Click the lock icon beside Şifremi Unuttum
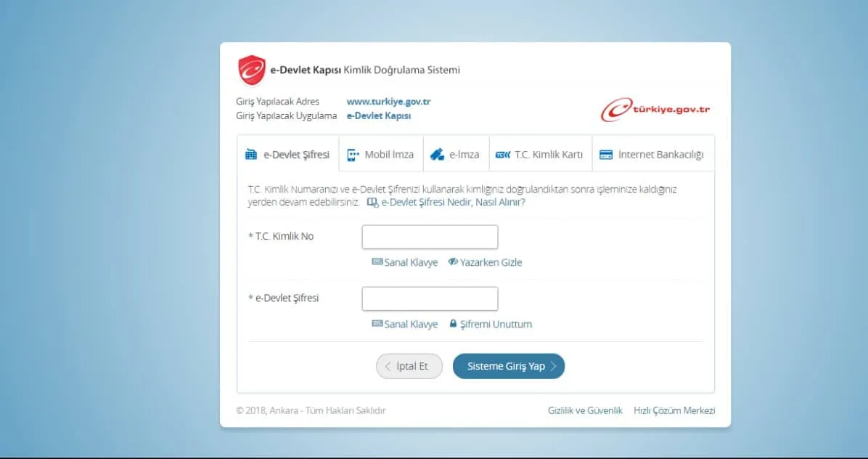Screen dimensions: 868x459 [453, 323]
